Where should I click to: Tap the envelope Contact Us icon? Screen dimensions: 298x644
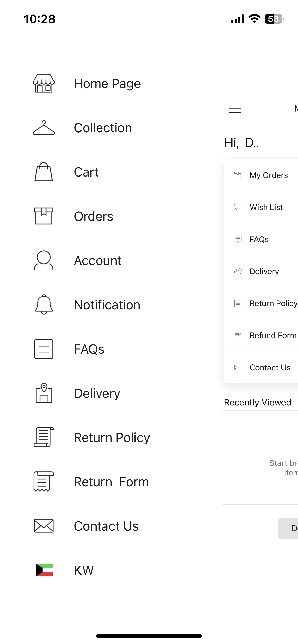point(44,526)
